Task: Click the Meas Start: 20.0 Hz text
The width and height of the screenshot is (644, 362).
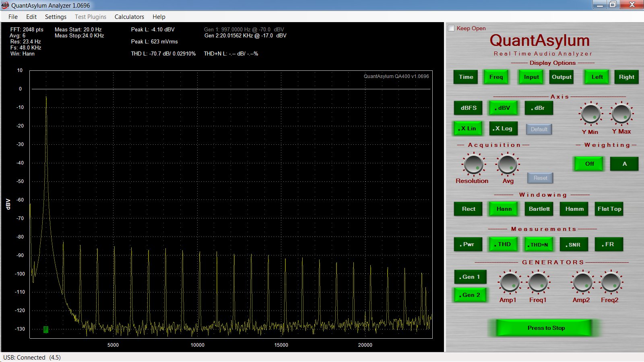Action: click(x=78, y=29)
